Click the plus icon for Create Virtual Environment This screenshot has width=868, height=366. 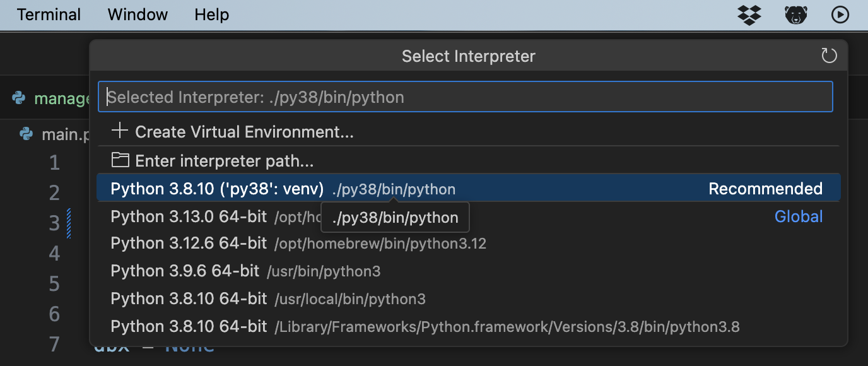tap(119, 131)
